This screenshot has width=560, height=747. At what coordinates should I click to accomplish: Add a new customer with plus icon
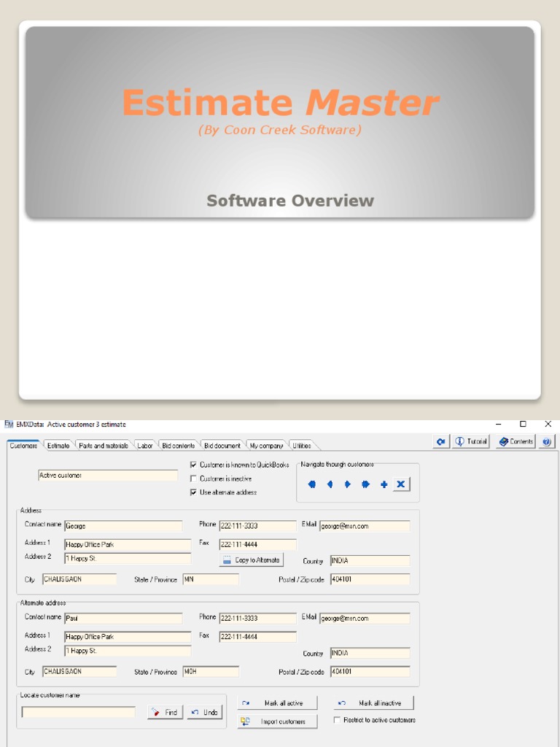point(384,484)
